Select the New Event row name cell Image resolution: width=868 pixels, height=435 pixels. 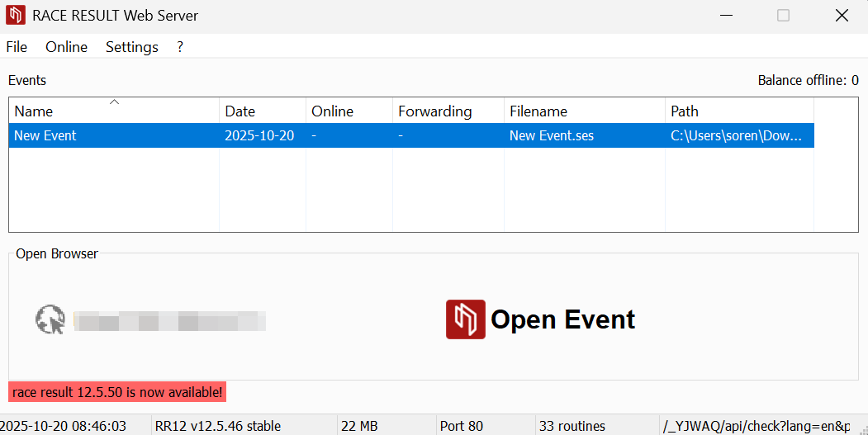coord(114,135)
